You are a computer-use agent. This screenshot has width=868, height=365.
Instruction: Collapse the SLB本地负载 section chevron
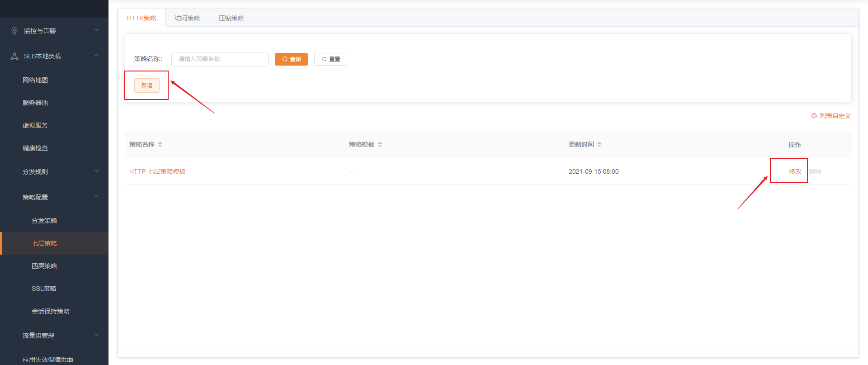(97, 56)
